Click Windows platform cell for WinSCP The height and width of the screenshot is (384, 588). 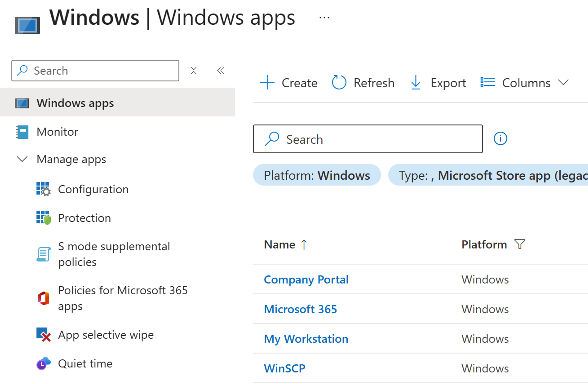point(485,369)
